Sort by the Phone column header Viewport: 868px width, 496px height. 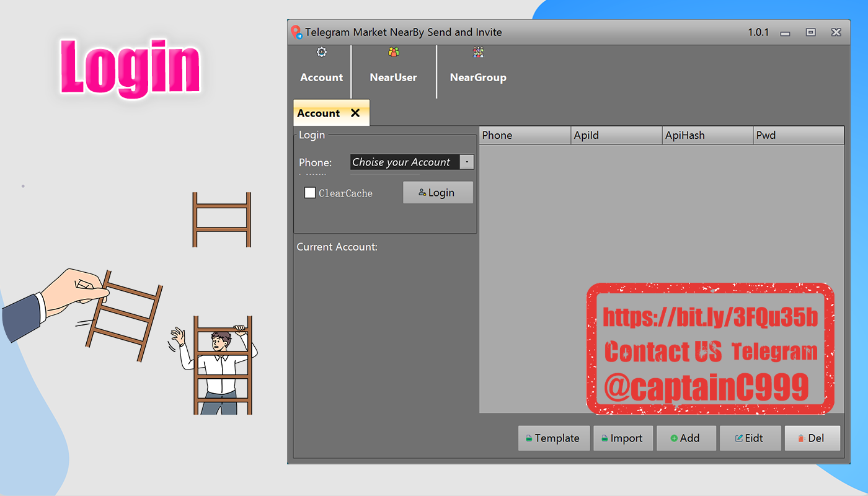coord(525,135)
